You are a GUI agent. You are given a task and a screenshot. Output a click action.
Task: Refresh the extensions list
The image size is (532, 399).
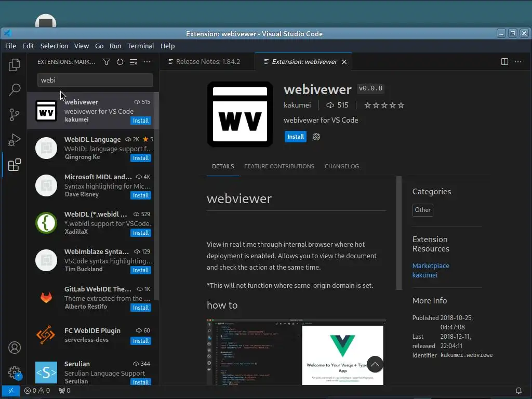click(x=120, y=62)
